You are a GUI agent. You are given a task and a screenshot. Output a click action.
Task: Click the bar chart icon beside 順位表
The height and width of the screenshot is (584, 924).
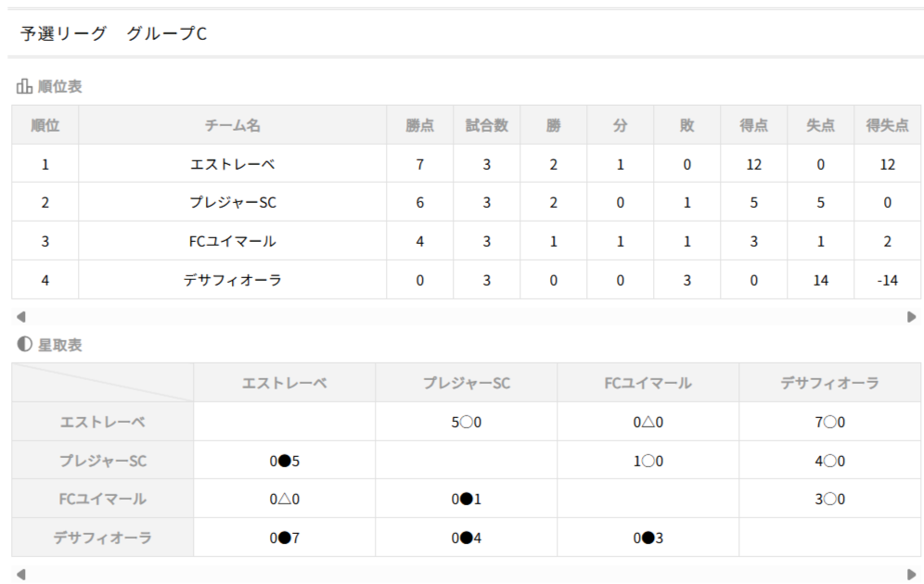pyautogui.click(x=24, y=87)
